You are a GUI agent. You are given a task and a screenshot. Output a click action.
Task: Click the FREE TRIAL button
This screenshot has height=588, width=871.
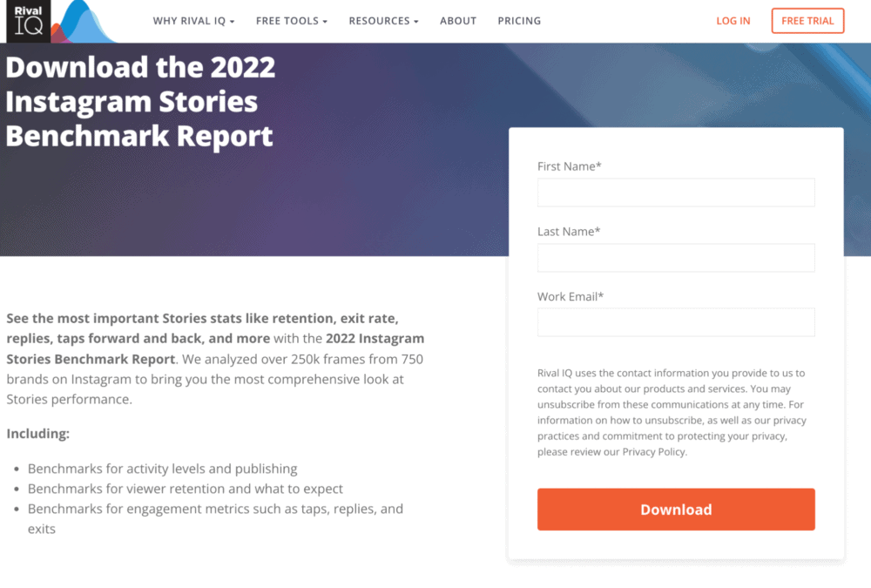[x=807, y=20]
